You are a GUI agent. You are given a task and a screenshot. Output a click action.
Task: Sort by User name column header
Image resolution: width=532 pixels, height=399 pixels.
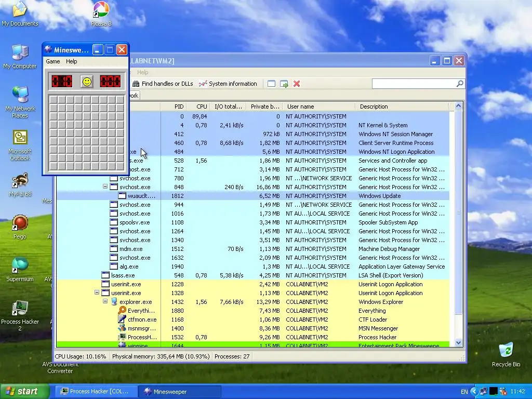[x=319, y=107]
